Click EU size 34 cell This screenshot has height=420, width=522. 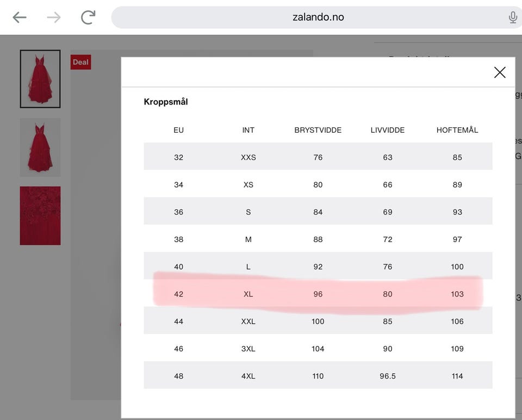pos(178,184)
